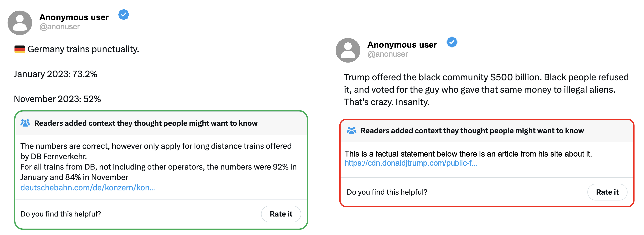This screenshot has height=235, width=644.
Task: Click the note header in the green box
Action: click(146, 123)
